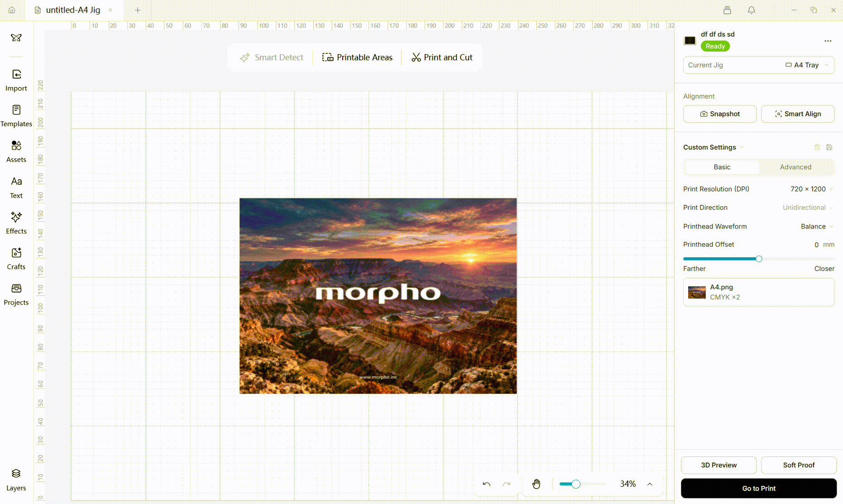Open the Projects panel
843x504 pixels.
click(16, 295)
